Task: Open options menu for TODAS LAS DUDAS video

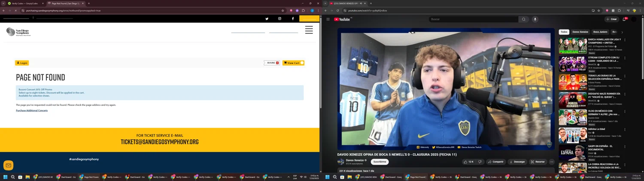Action: (625, 76)
